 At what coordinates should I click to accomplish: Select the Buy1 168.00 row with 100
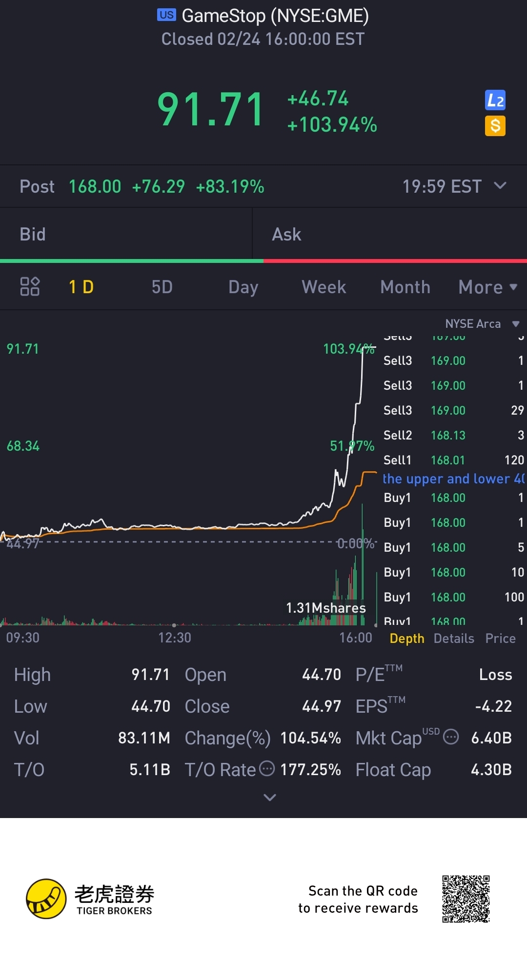(454, 597)
